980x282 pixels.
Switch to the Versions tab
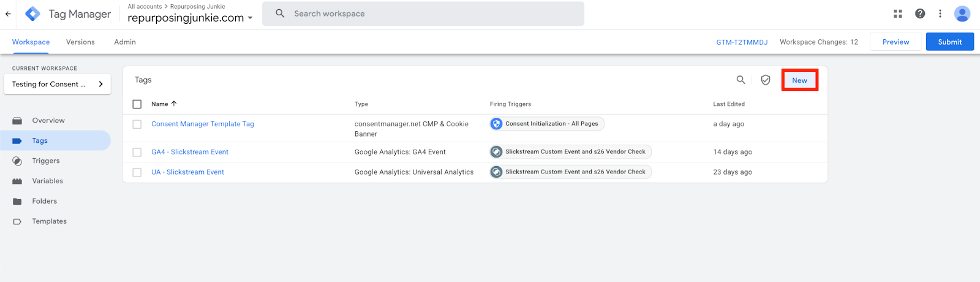80,42
